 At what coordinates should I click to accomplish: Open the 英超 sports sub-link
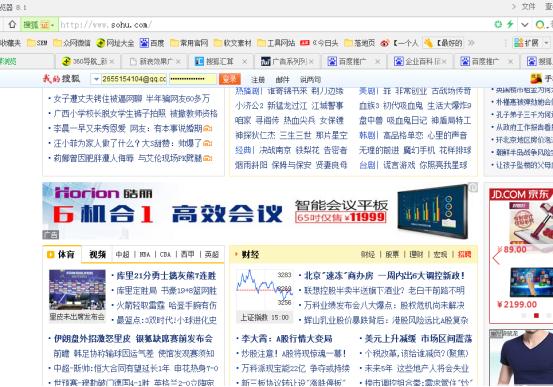coord(212,254)
